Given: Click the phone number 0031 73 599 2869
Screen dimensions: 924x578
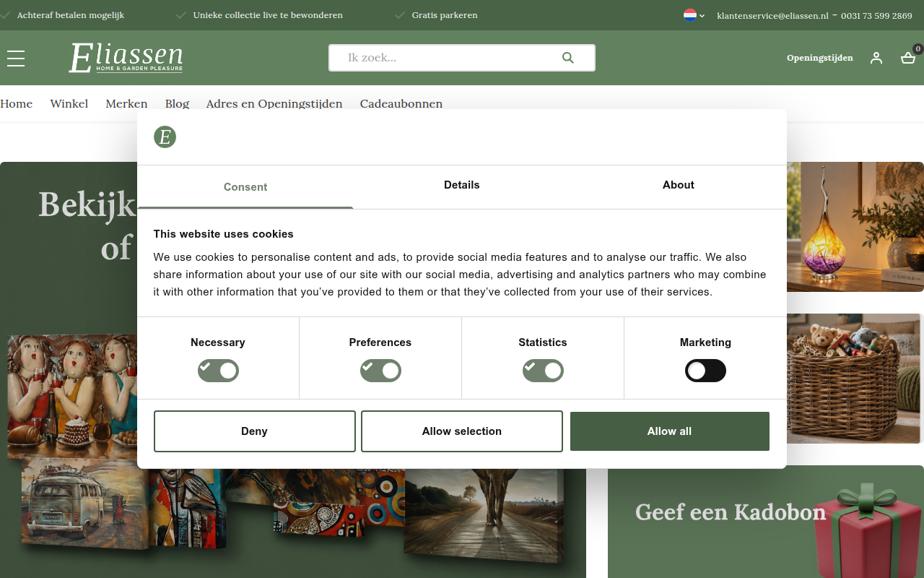Looking at the screenshot, I should [876, 16].
